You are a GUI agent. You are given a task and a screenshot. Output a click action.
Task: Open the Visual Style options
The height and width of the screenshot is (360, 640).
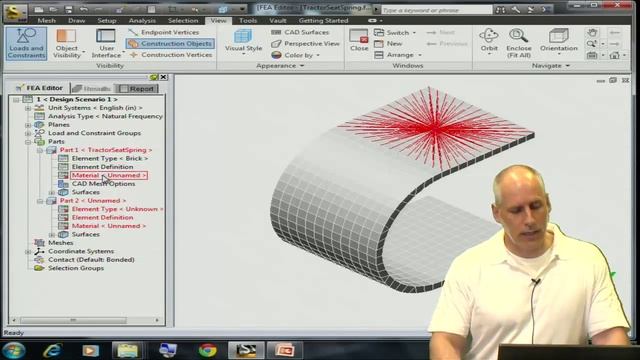[243, 42]
